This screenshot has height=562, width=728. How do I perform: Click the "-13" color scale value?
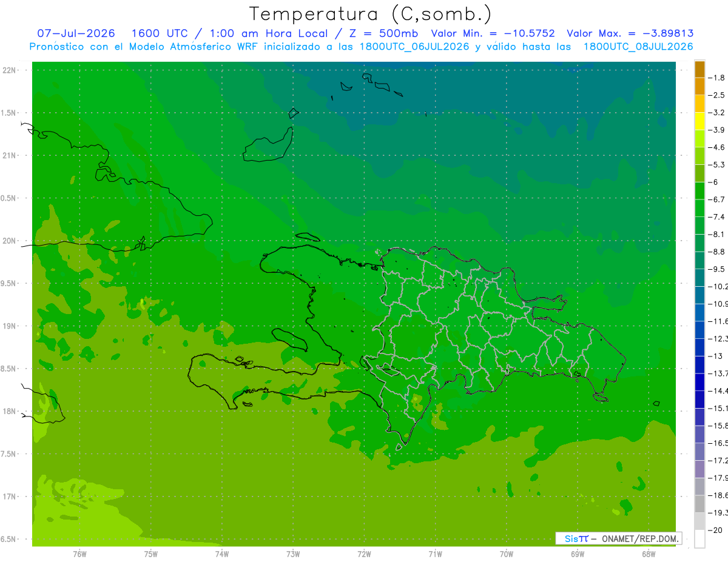[716, 356]
